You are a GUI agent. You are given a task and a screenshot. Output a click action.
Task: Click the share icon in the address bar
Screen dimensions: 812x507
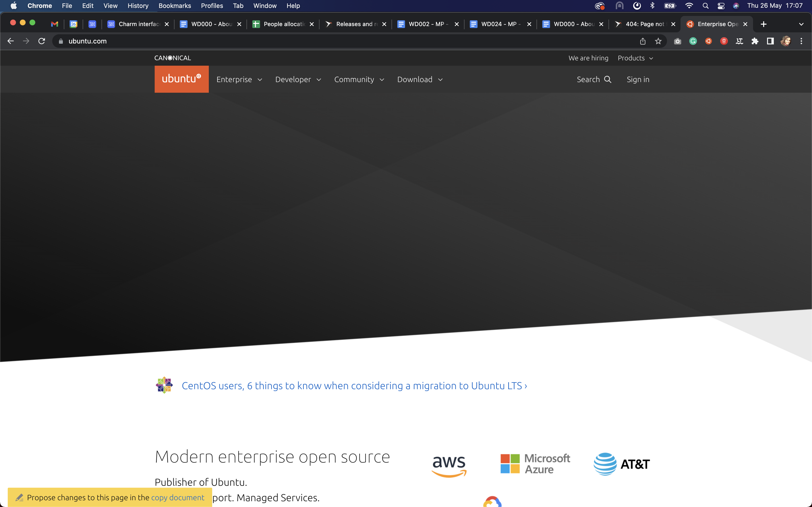(643, 41)
